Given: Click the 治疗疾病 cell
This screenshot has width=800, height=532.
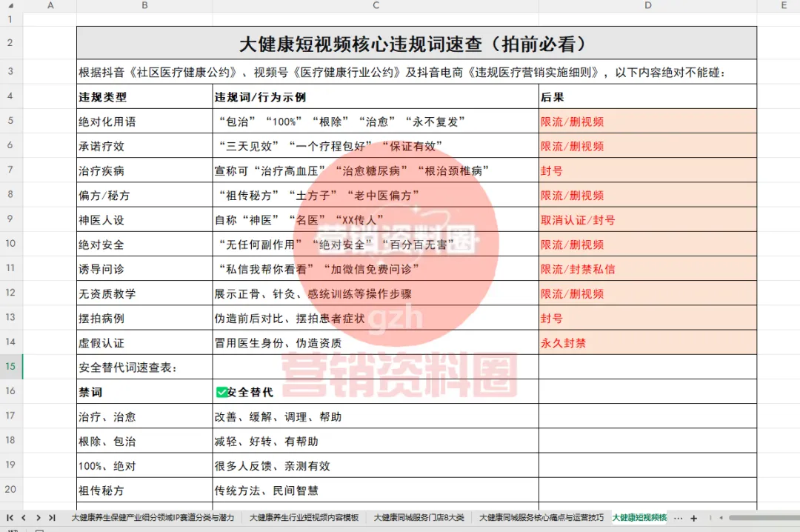Looking at the screenshot, I should (x=144, y=170).
